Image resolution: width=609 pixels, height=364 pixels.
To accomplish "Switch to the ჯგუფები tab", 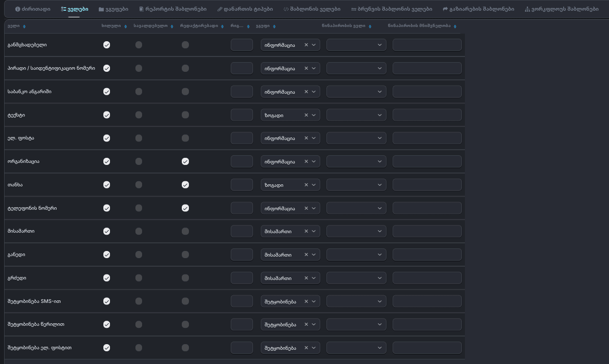I will pyautogui.click(x=114, y=9).
